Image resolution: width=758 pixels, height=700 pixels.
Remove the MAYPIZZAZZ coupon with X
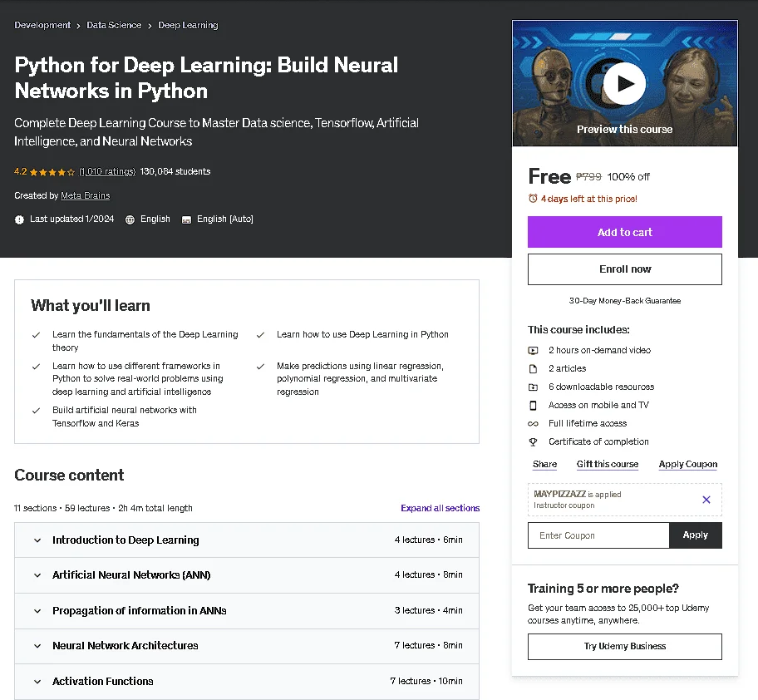[706, 500]
